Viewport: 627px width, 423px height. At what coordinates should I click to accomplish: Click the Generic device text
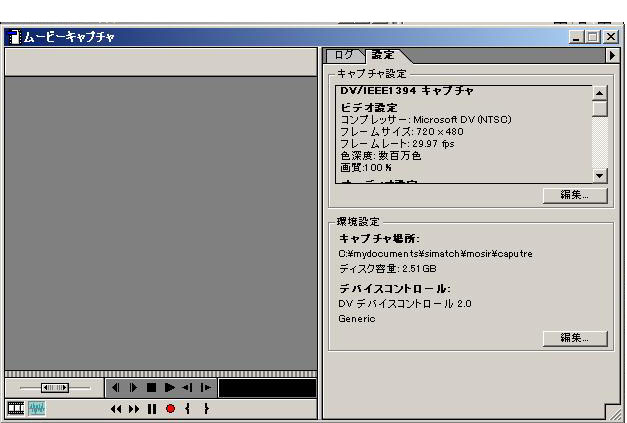[357, 319]
